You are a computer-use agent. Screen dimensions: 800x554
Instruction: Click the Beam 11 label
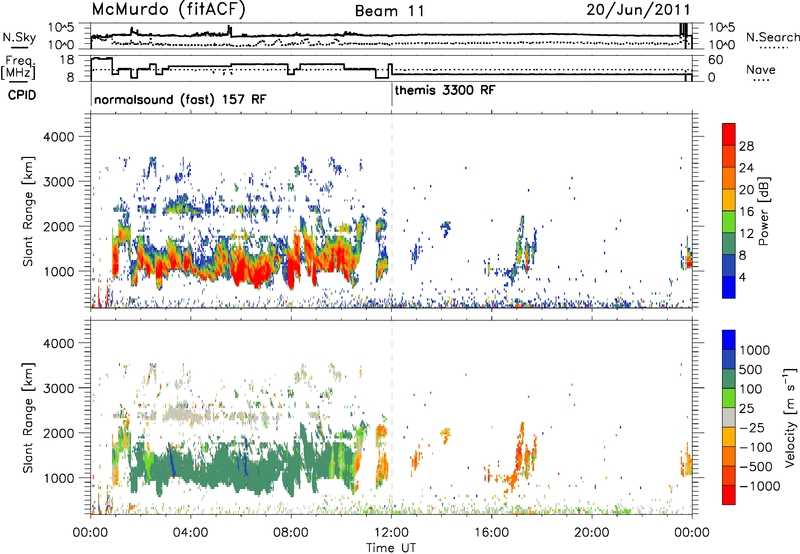tap(390, 11)
